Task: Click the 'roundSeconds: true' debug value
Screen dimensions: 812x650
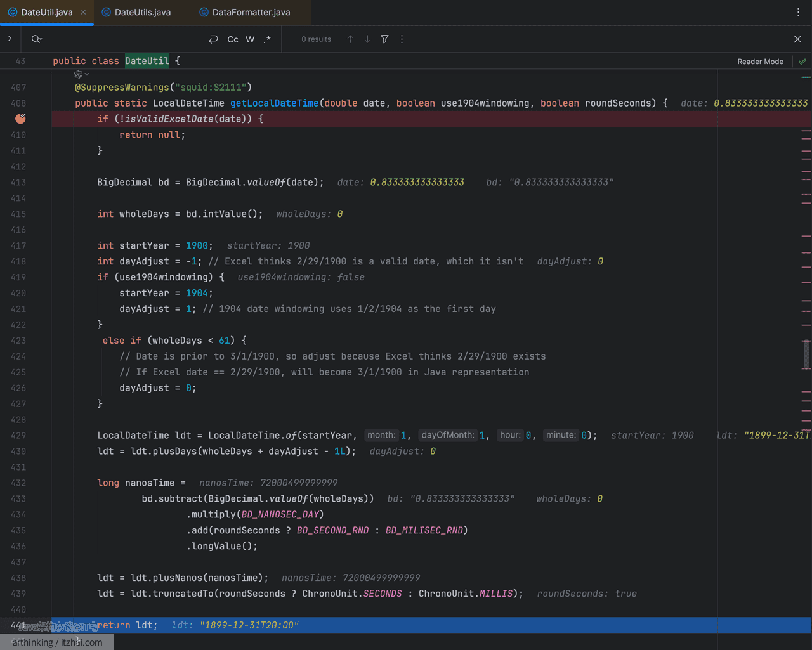Action: click(x=587, y=594)
